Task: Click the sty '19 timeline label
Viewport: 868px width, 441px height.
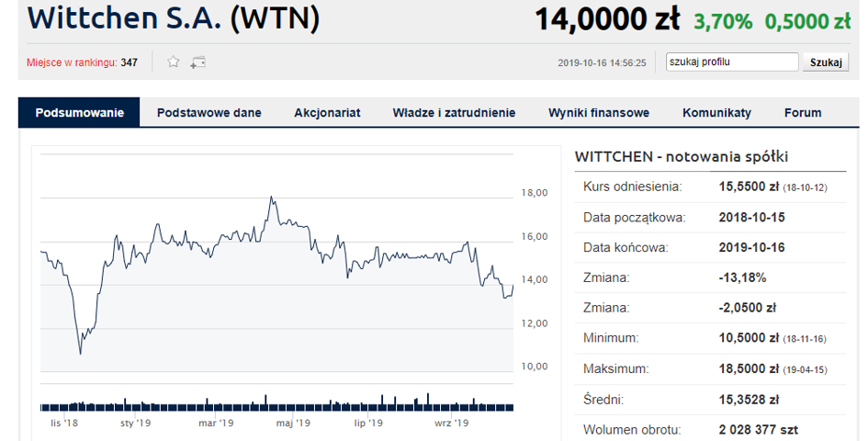Action: pos(135,424)
